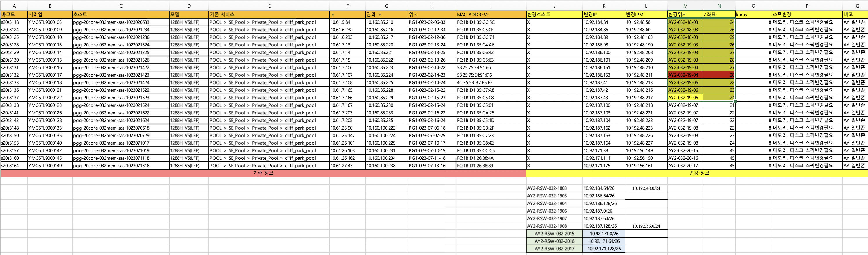Viewport: 868px width, 255px height.
Task: Select the 10.192.48.0/24 cell
Action: (x=646, y=188)
